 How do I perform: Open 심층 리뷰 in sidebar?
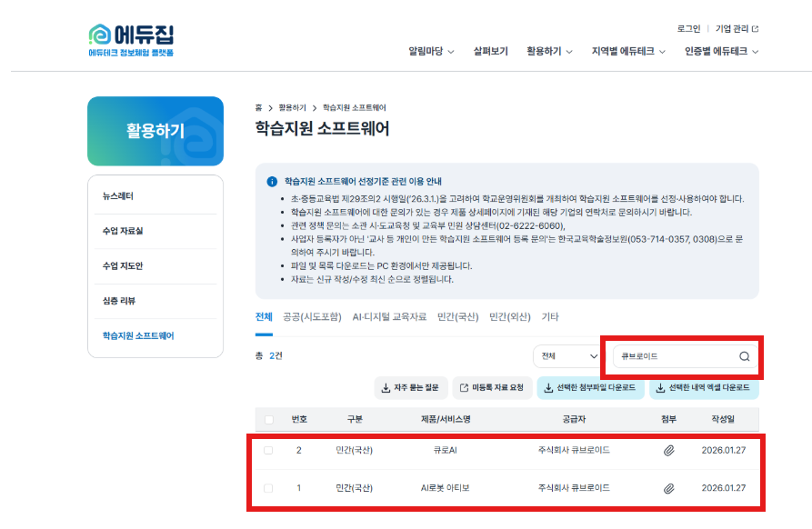pos(119,301)
